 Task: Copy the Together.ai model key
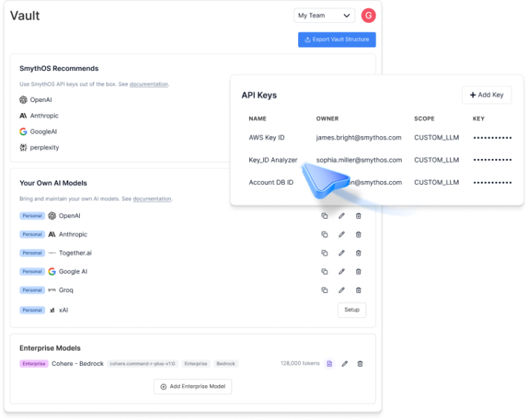[x=325, y=253]
